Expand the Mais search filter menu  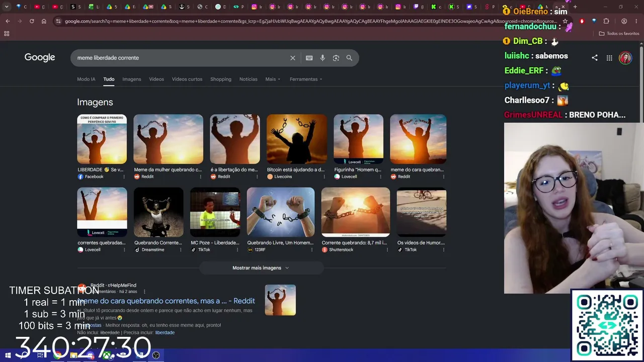[273, 79]
